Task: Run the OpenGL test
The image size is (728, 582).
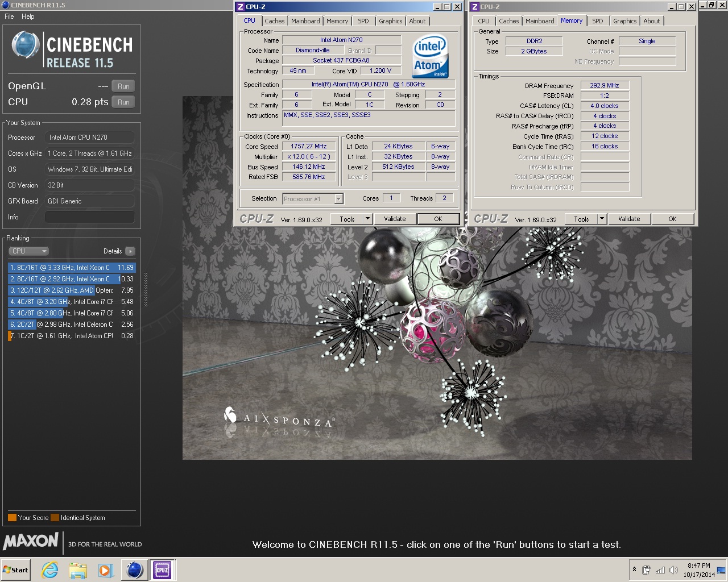Action: 123,86
